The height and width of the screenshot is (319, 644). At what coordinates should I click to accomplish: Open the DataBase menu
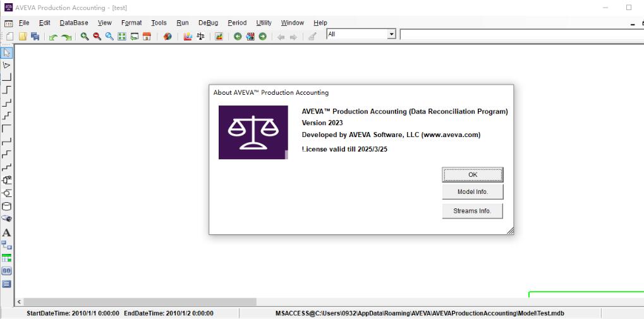74,23
